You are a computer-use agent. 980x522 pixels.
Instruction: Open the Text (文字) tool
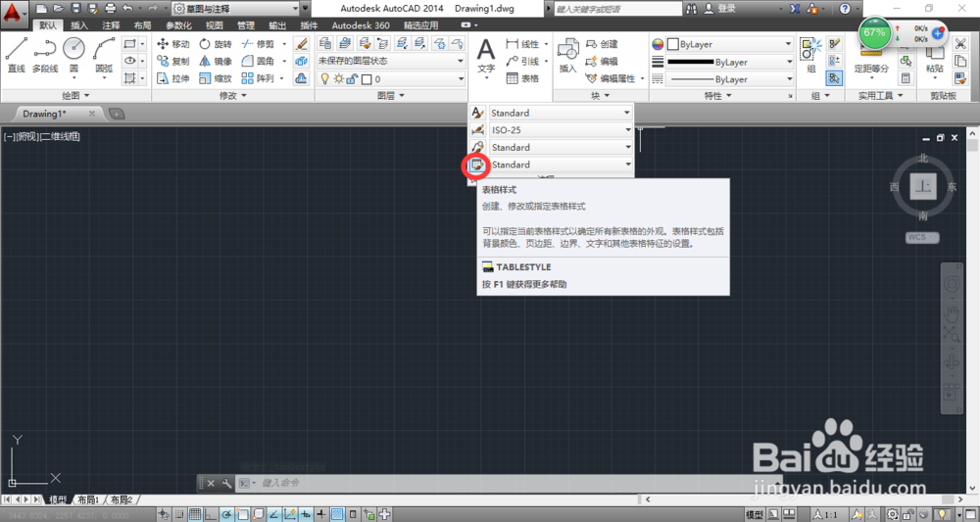click(486, 56)
